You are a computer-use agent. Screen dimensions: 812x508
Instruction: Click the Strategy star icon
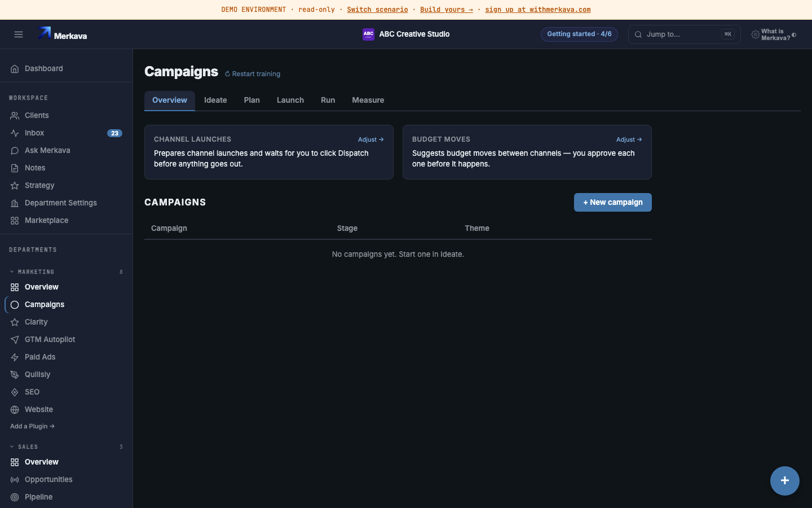click(15, 186)
